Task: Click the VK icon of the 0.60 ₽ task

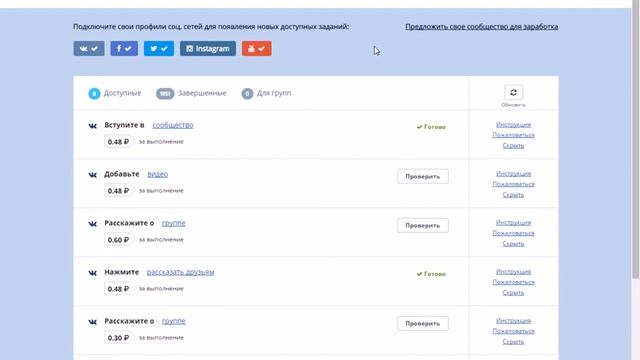Action: [93, 224]
